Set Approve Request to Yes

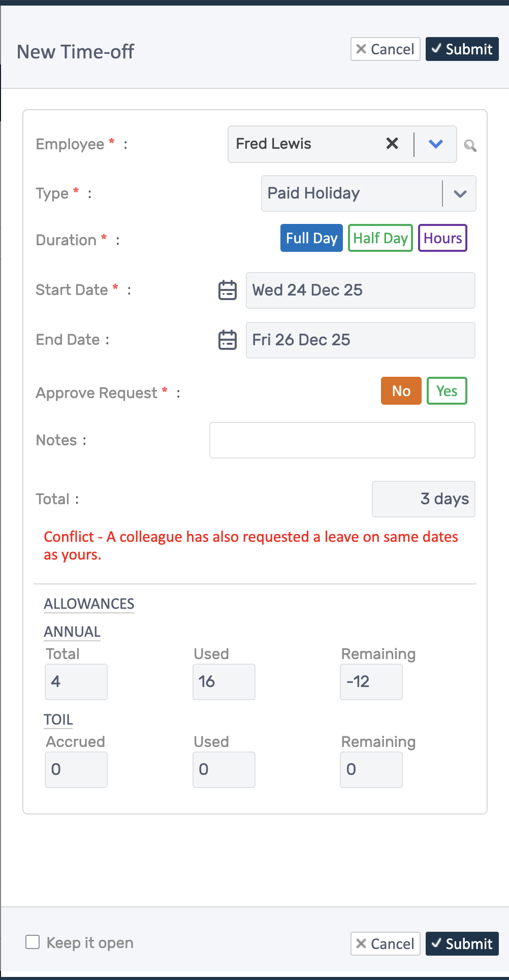coord(446,391)
